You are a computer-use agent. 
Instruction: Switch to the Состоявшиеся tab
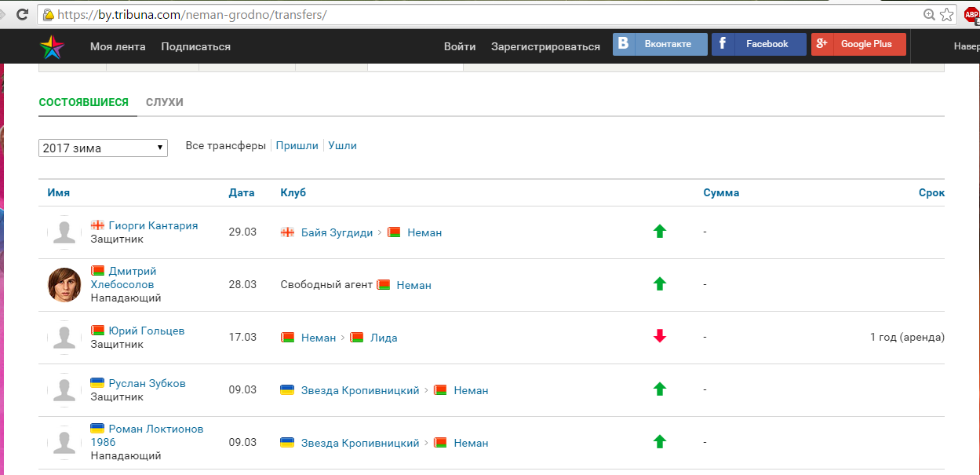tap(84, 102)
